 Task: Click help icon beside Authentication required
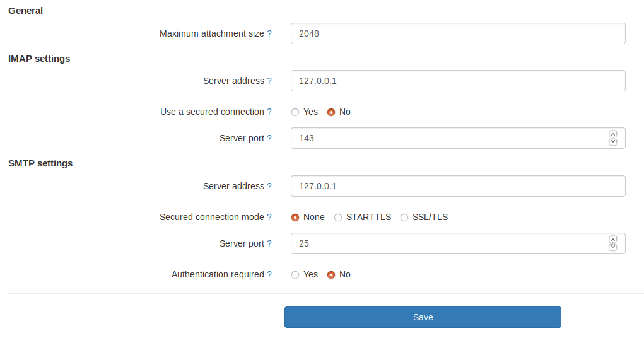tap(269, 274)
